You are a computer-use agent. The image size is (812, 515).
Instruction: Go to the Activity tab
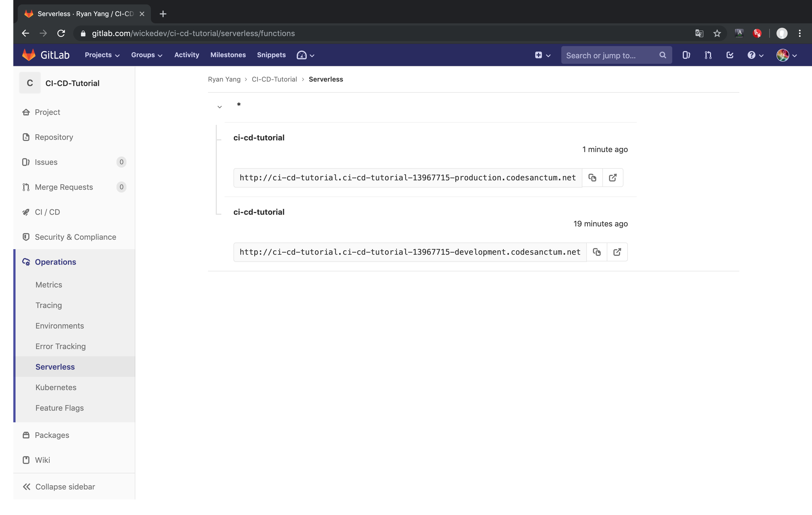click(x=186, y=55)
